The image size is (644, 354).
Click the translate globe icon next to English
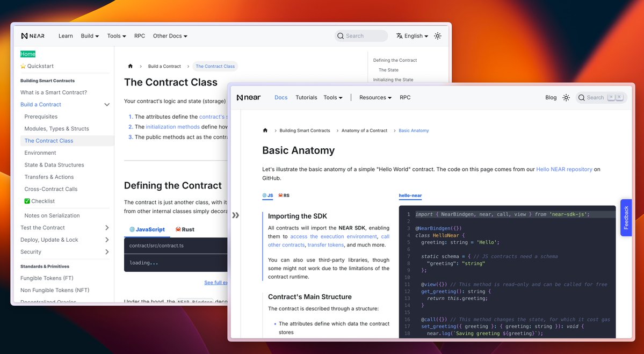point(400,35)
